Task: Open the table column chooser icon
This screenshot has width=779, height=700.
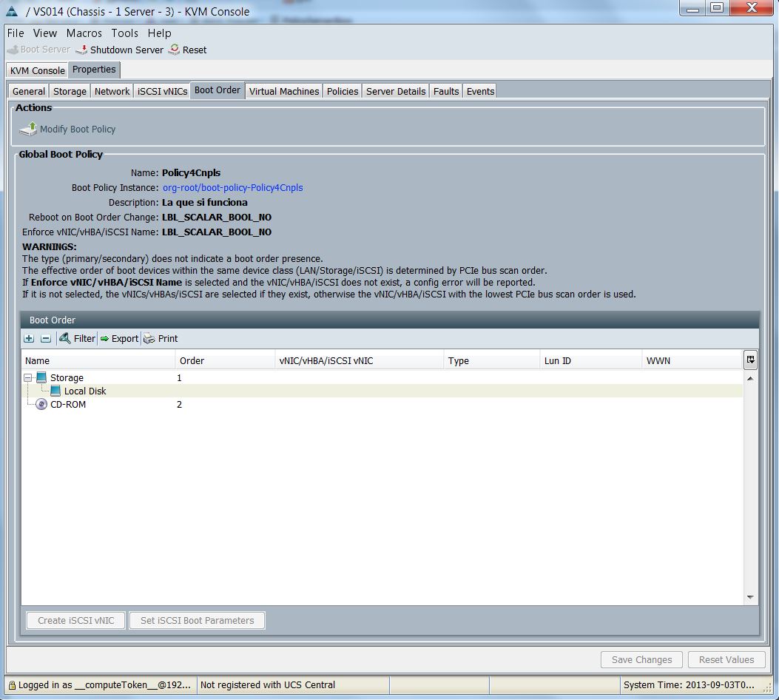Action: (x=750, y=360)
